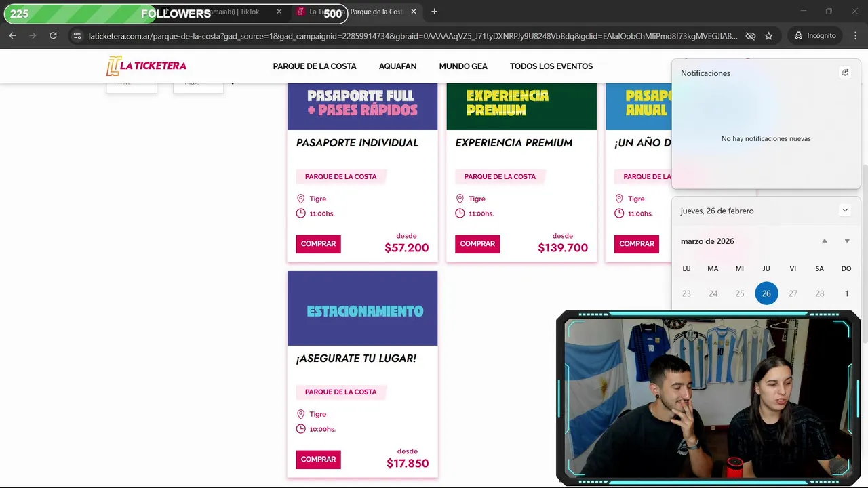Select the La Ticketera browser tab
This screenshot has width=868, height=488.
click(356, 12)
